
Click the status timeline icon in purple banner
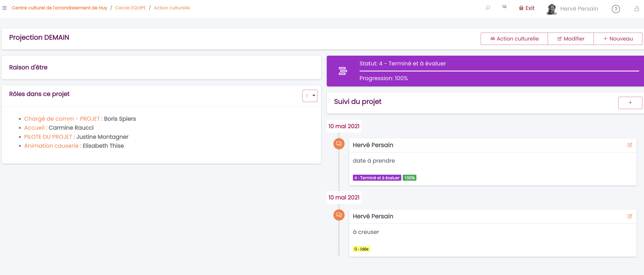(343, 71)
